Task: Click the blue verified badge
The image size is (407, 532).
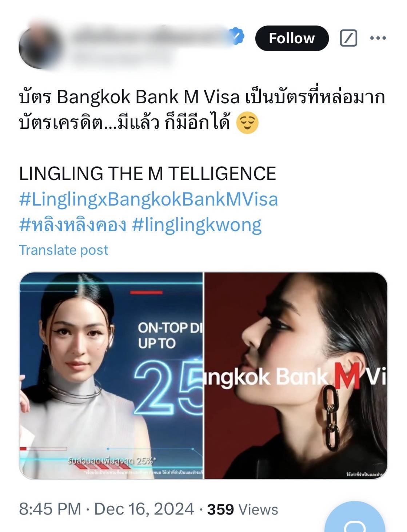Action: point(236,36)
